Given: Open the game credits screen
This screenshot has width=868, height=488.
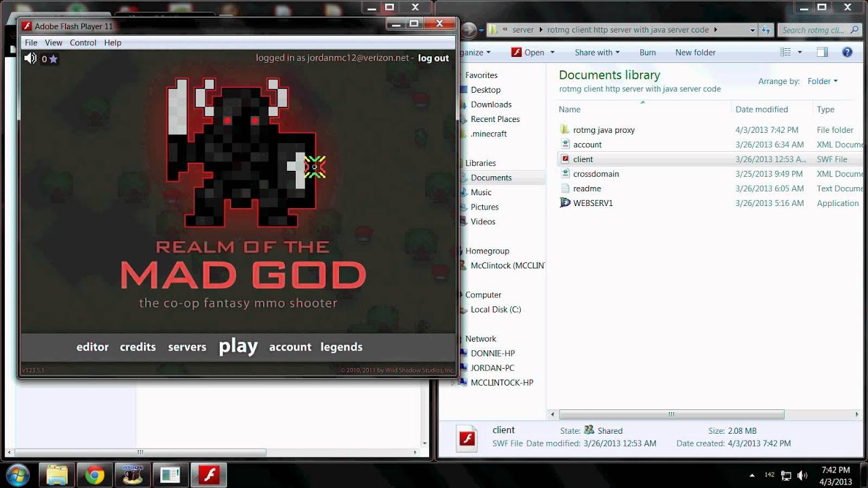Looking at the screenshot, I should coord(138,347).
